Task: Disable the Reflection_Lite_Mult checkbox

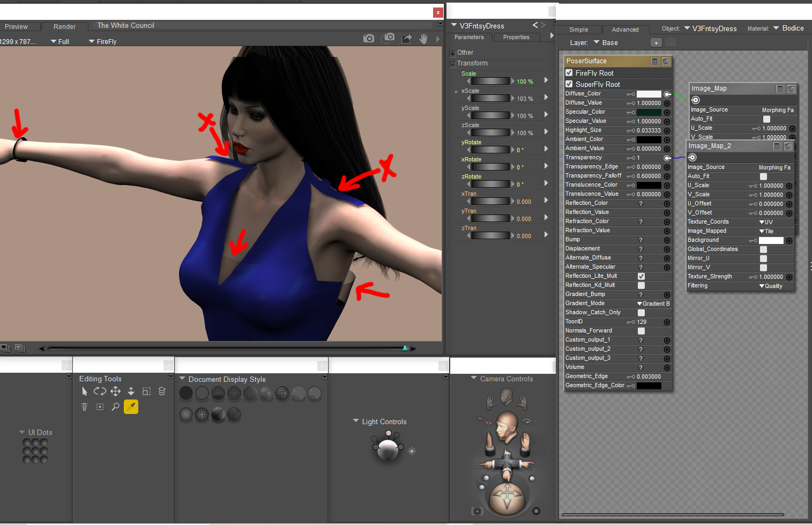Action: point(641,276)
